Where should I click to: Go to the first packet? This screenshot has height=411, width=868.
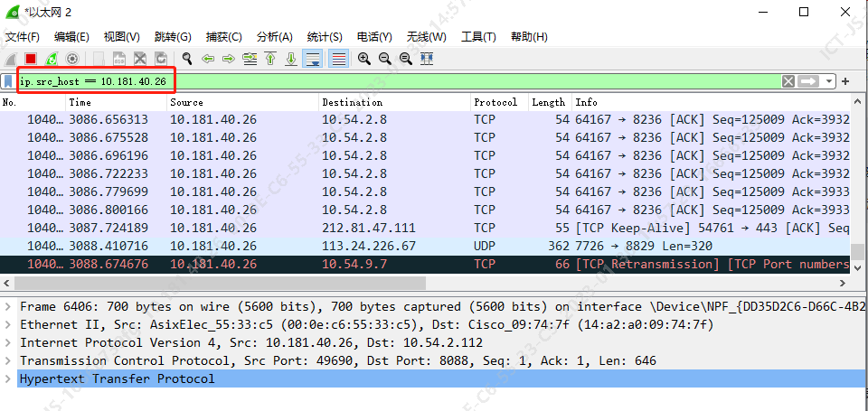click(270, 59)
